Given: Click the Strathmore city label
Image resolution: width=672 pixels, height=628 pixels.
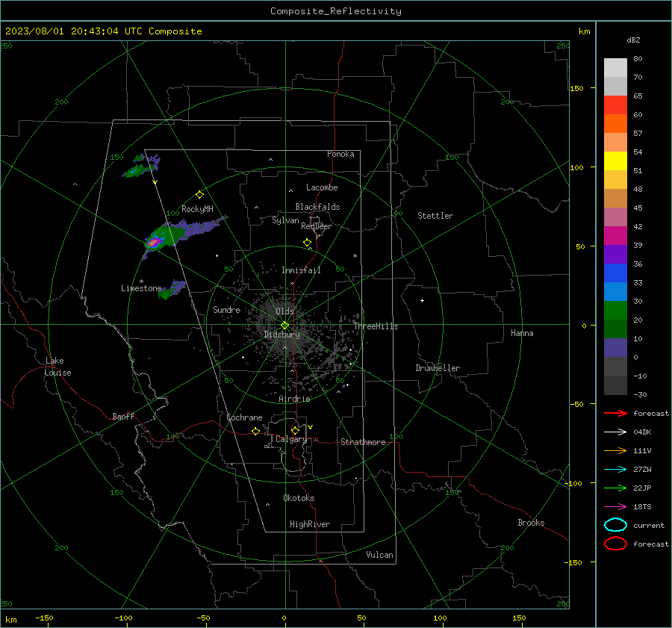Looking at the screenshot, I should [x=363, y=442].
